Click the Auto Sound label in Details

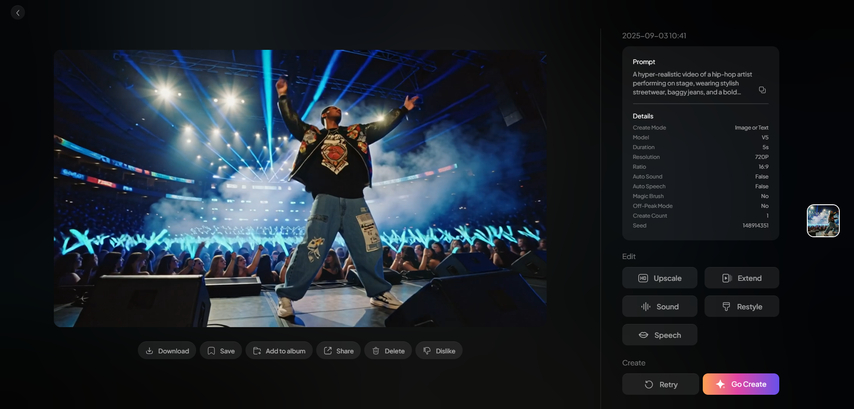click(x=646, y=176)
